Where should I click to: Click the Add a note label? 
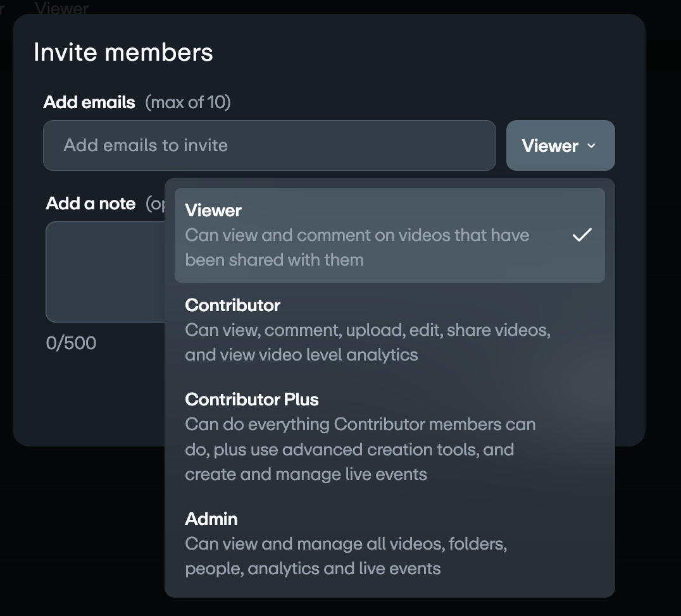tap(91, 204)
